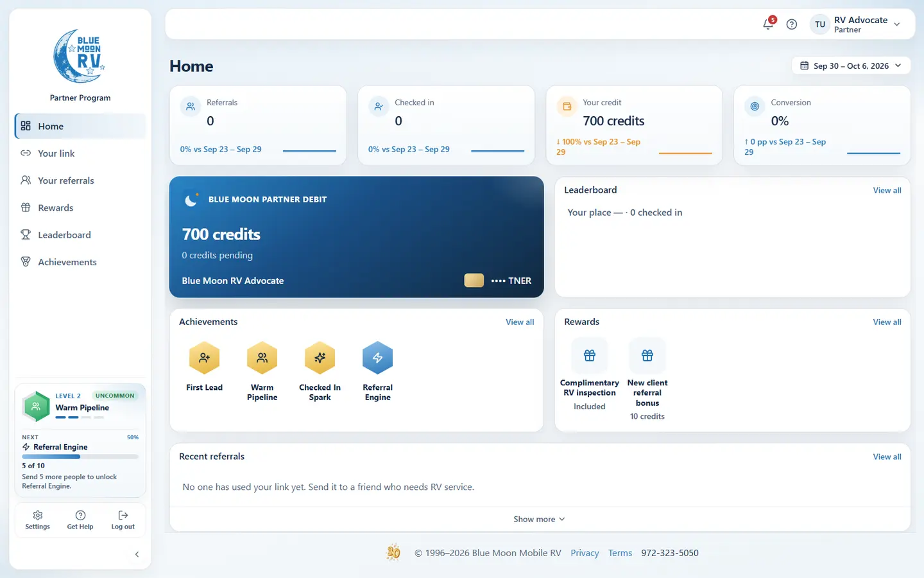924x578 pixels.
Task: Open Leaderboard from the sidebar
Action: click(x=80, y=234)
